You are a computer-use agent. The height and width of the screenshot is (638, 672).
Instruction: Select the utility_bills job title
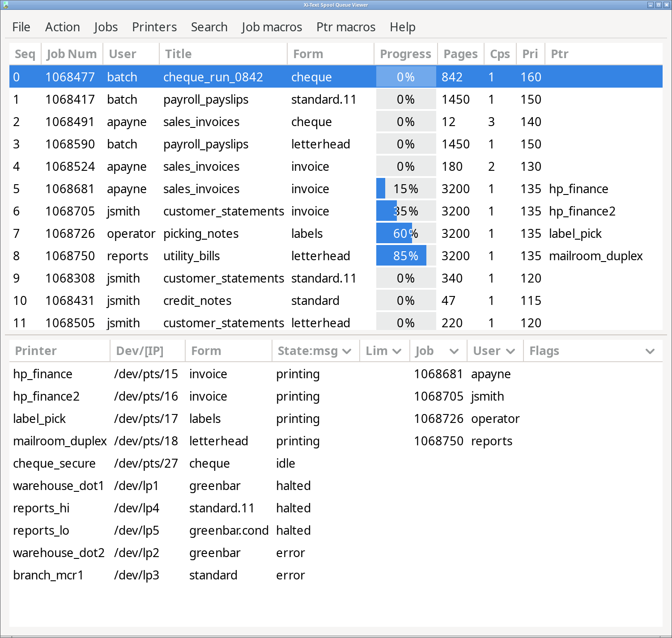point(191,256)
